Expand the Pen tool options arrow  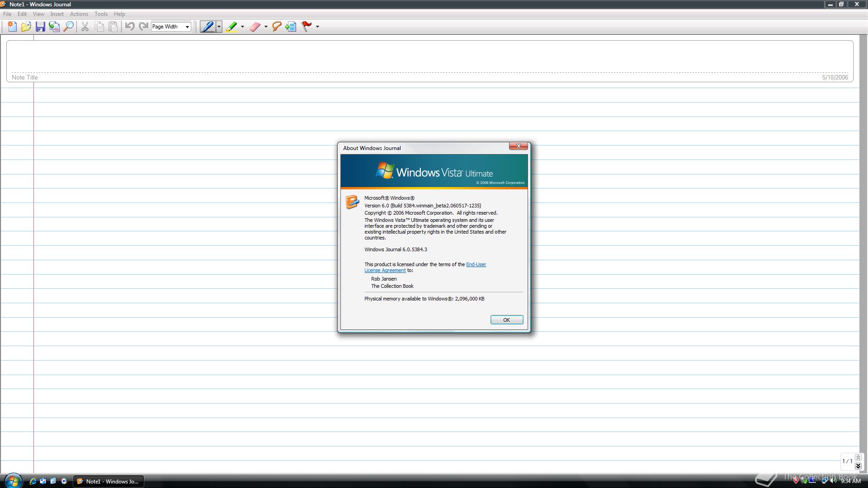point(219,27)
